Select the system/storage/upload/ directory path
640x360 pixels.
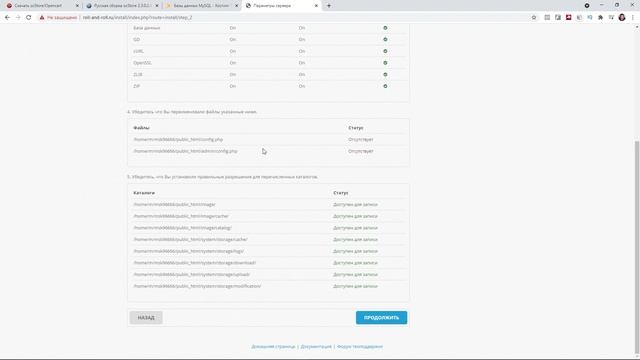click(191, 275)
